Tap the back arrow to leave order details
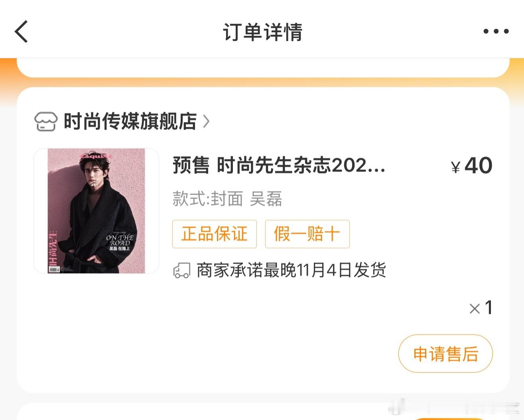Image resolution: width=524 pixels, height=420 pixels. click(x=21, y=31)
